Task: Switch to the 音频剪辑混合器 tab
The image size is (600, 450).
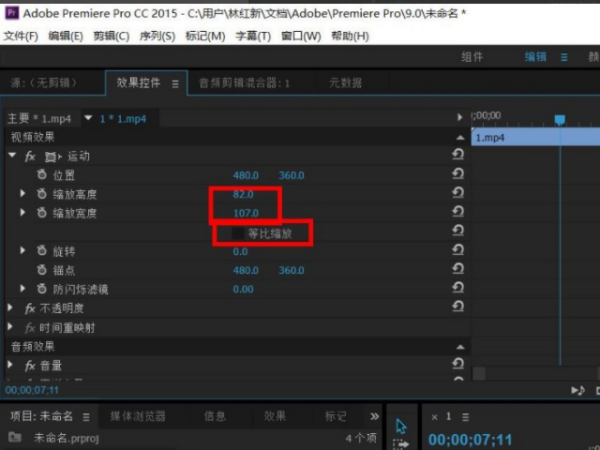Action: pyautogui.click(x=244, y=83)
